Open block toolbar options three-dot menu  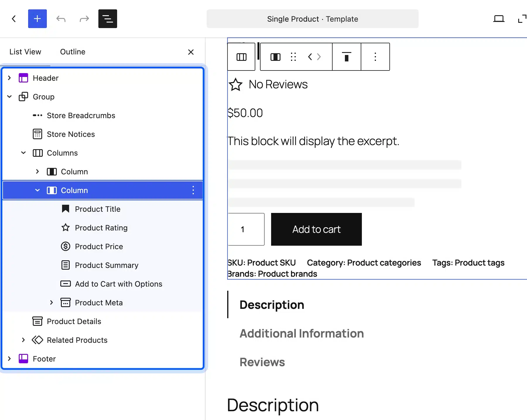(x=375, y=57)
